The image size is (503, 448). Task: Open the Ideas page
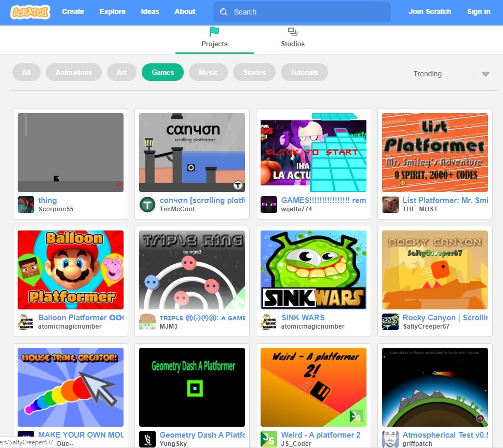click(x=150, y=11)
